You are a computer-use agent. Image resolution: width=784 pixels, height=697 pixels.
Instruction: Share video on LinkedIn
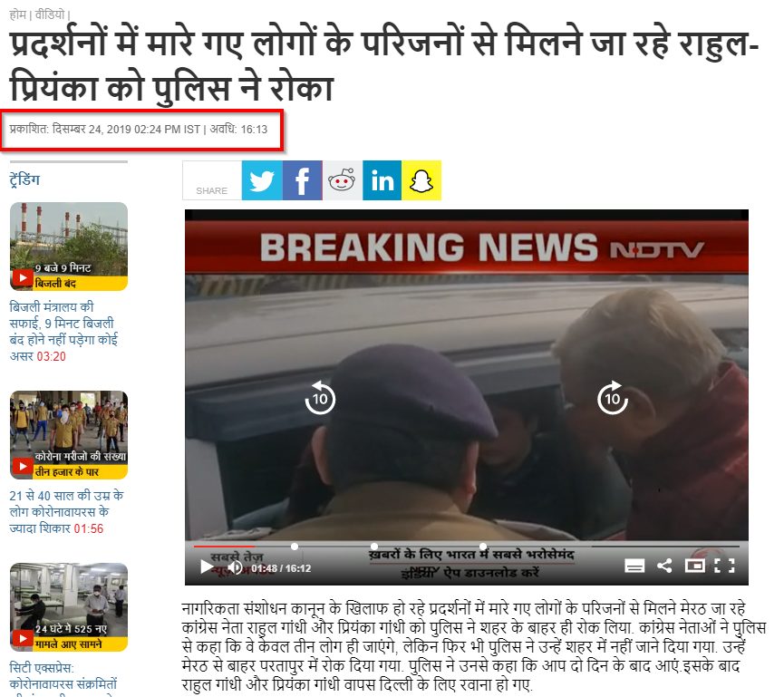[382, 180]
